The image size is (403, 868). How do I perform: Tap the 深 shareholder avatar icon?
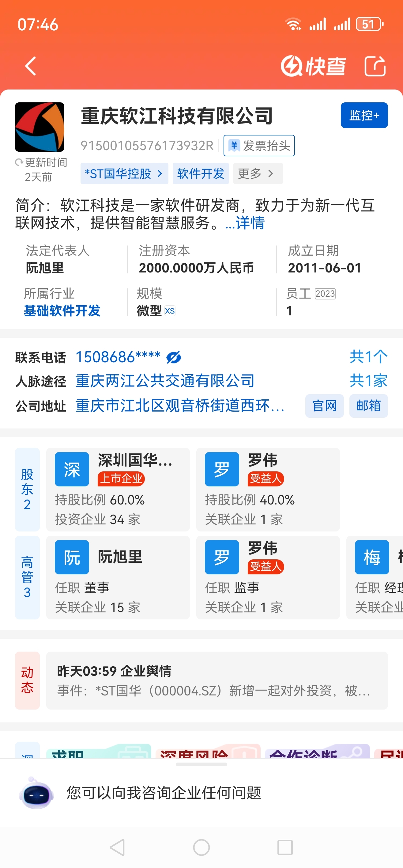(72, 469)
